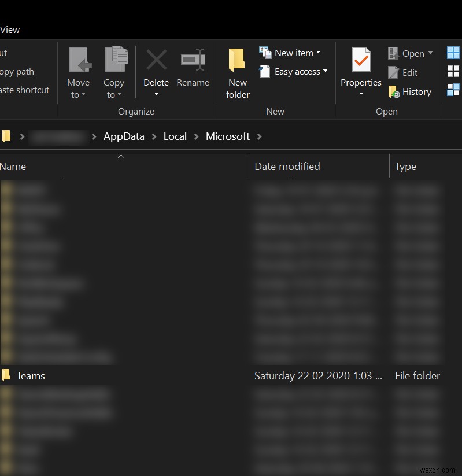
Task: Open the Delete options dropdown arrow
Action: [156, 94]
